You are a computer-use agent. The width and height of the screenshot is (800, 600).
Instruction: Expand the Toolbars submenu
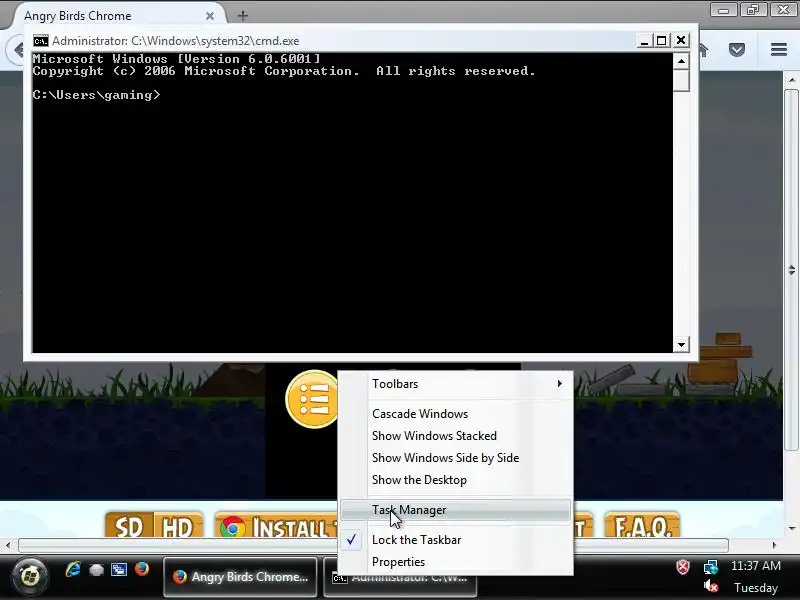[455, 384]
